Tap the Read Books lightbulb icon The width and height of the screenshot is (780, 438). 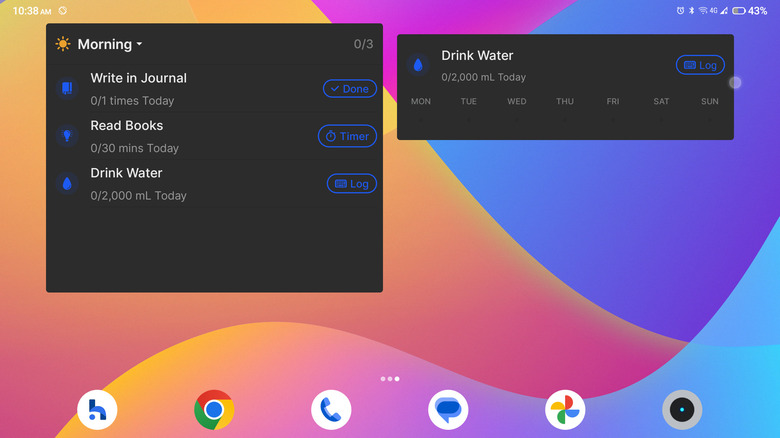(67, 135)
